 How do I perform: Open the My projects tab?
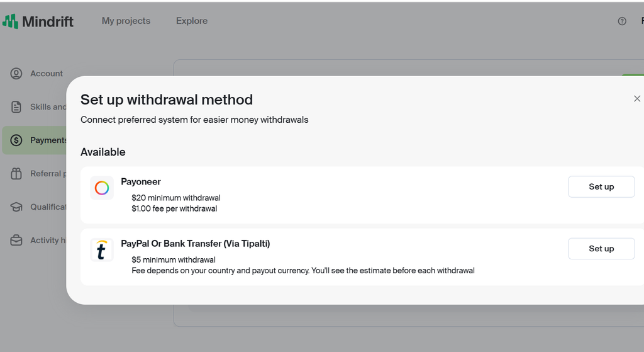point(126,21)
